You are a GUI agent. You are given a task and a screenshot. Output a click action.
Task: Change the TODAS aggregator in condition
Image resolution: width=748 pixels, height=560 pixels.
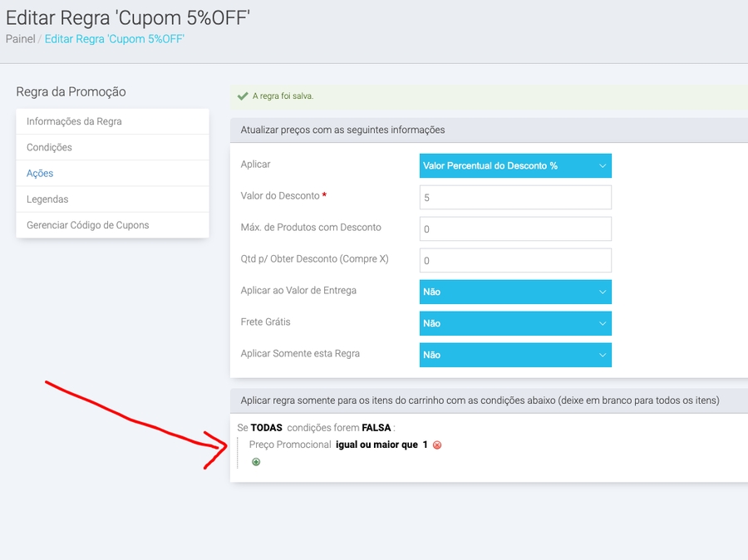coord(267,427)
